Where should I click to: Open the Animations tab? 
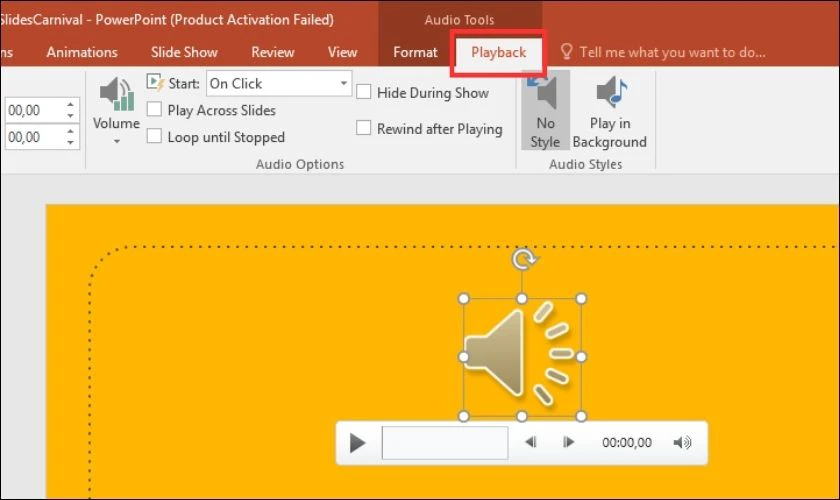click(82, 52)
